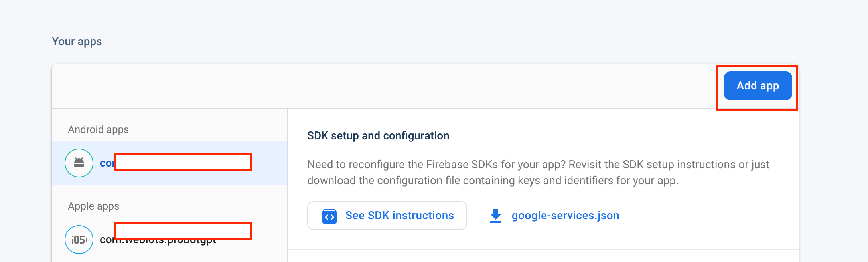Click the SDK setup and configuration heading
This screenshot has width=868, height=262.
(378, 136)
